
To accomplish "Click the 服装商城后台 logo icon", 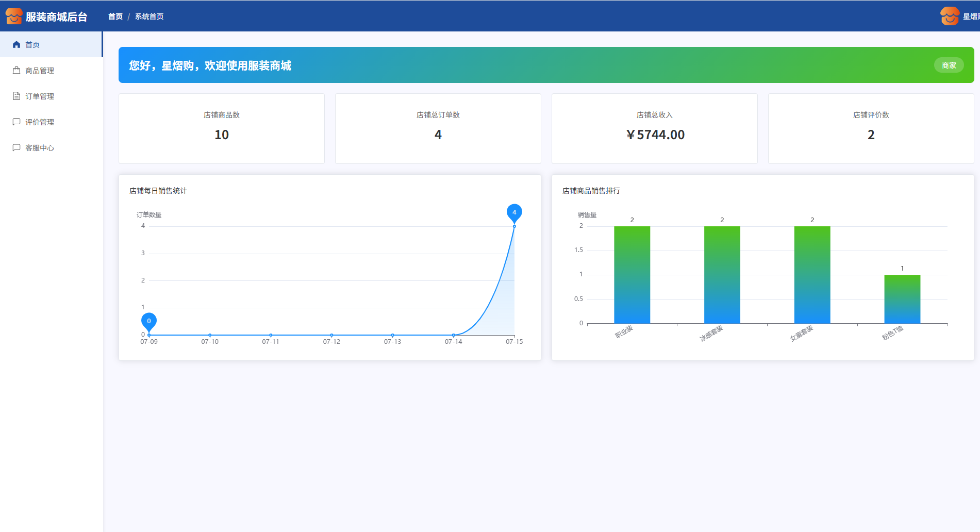I will click(14, 16).
